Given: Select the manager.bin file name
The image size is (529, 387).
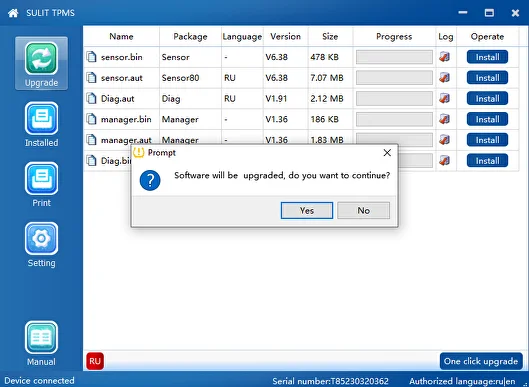Looking at the screenshot, I should (x=126, y=119).
